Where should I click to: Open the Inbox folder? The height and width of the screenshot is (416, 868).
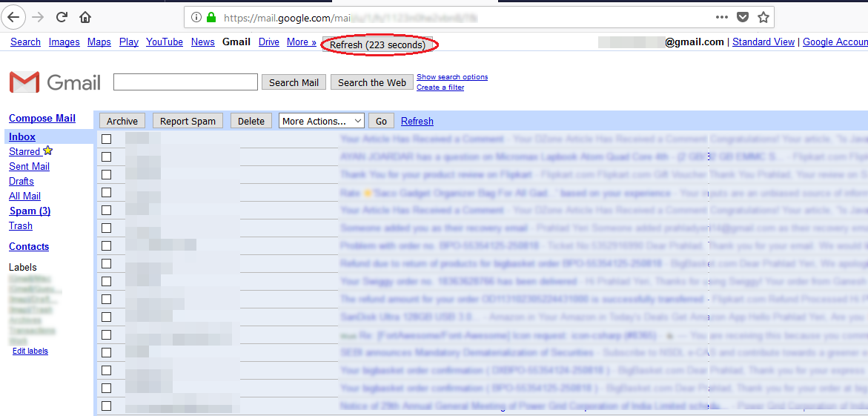22,137
